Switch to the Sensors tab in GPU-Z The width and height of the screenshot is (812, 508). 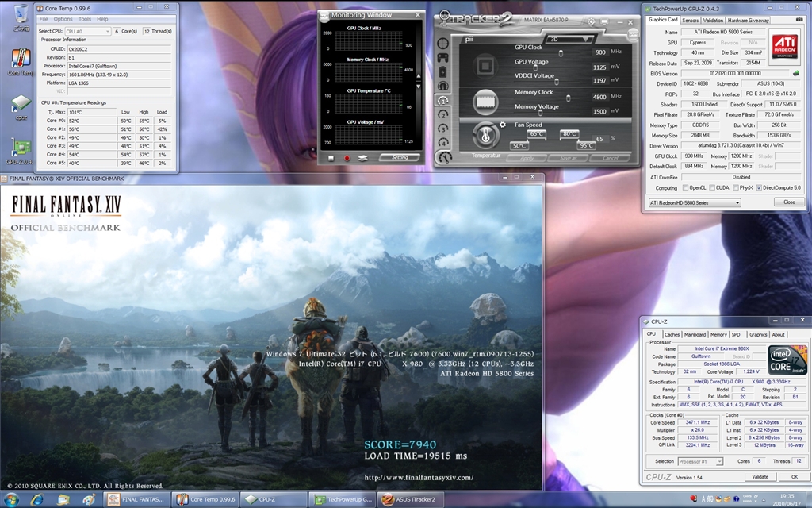690,20
